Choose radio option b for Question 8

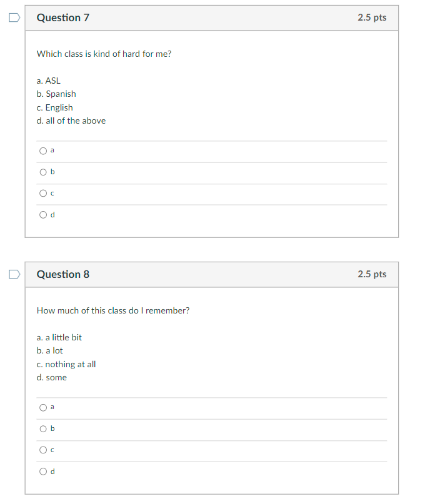pyautogui.click(x=43, y=428)
